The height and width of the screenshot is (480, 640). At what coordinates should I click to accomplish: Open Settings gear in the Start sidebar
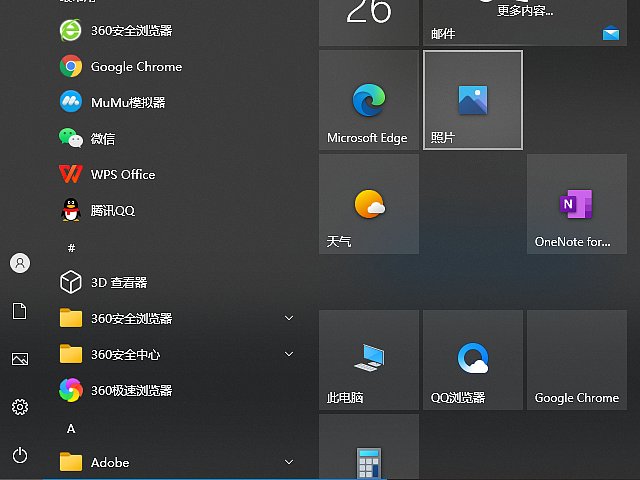pos(20,407)
